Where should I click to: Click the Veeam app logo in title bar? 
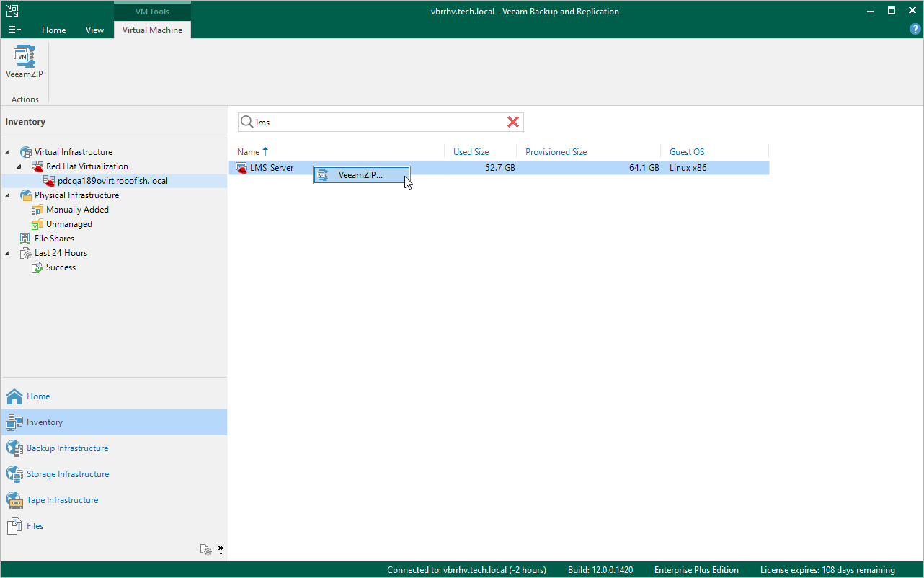[x=12, y=11]
